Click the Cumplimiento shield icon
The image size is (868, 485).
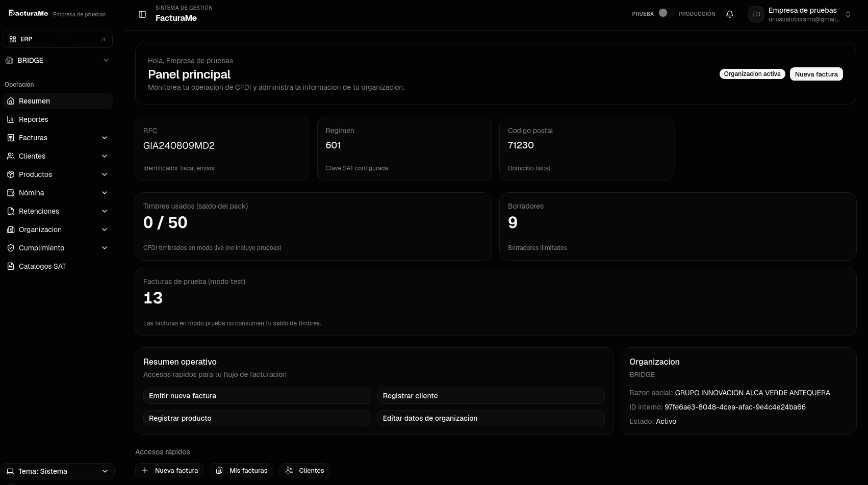coord(11,248)
